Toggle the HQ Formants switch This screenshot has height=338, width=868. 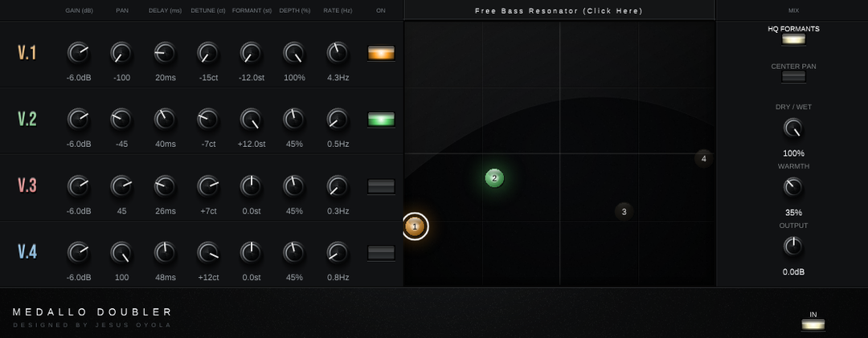(793, 39)
